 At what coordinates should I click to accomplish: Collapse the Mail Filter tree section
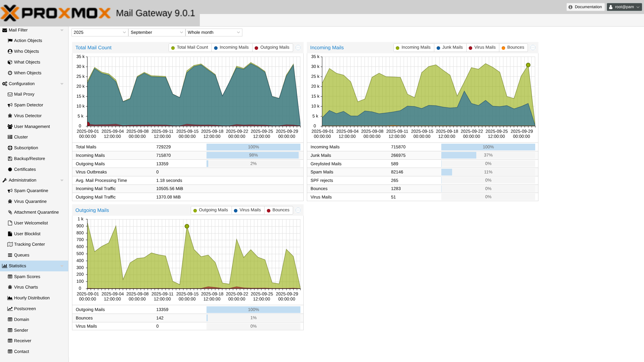(62, 30)
